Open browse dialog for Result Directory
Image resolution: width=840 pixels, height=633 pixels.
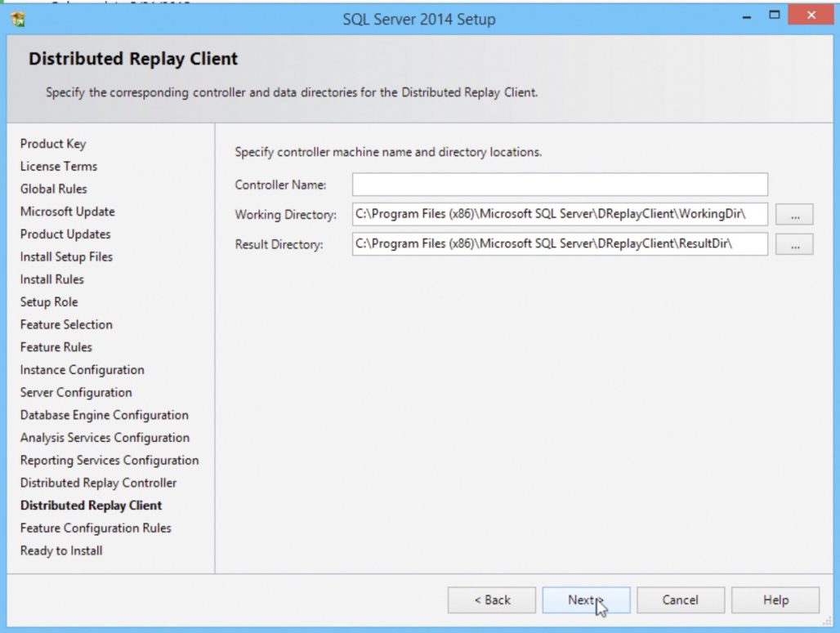[x=793, y=243]
